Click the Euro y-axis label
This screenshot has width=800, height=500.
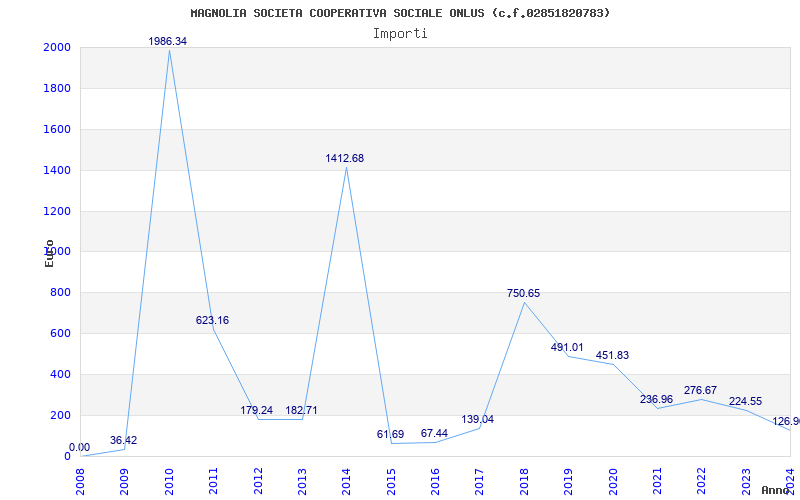point(49,254)
